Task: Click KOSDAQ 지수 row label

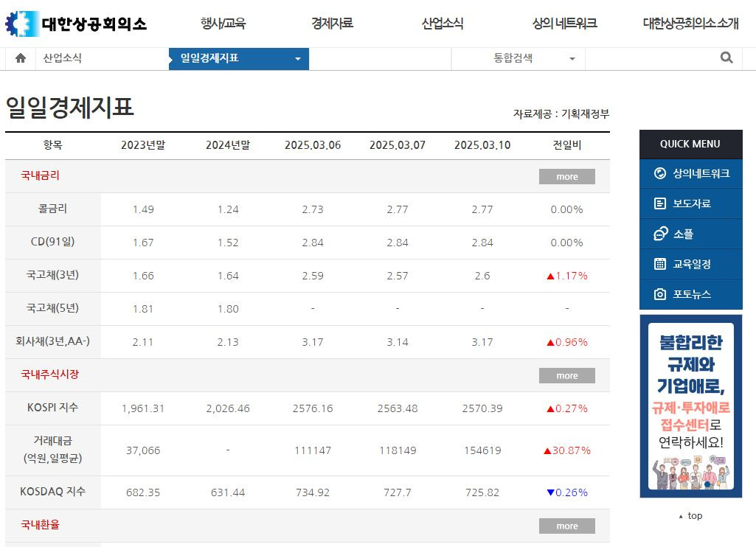Action: point(52,492)
